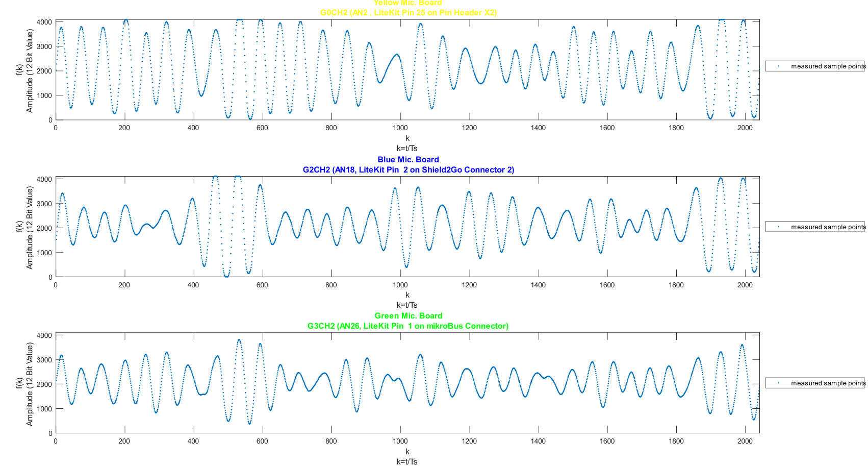Select the legend box of the blue G2CH2 plot
Image resolution: width=868 pixels, height=466 pixels.
815,227
